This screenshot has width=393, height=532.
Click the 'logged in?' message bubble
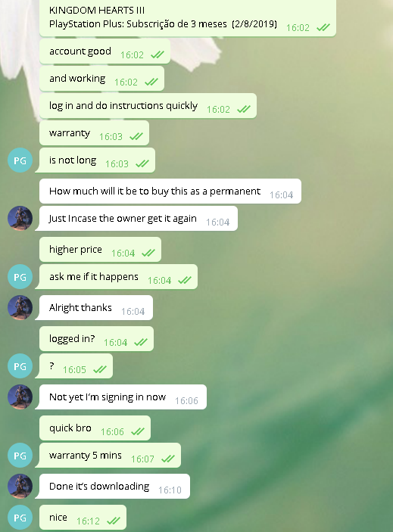click(96, 339)
